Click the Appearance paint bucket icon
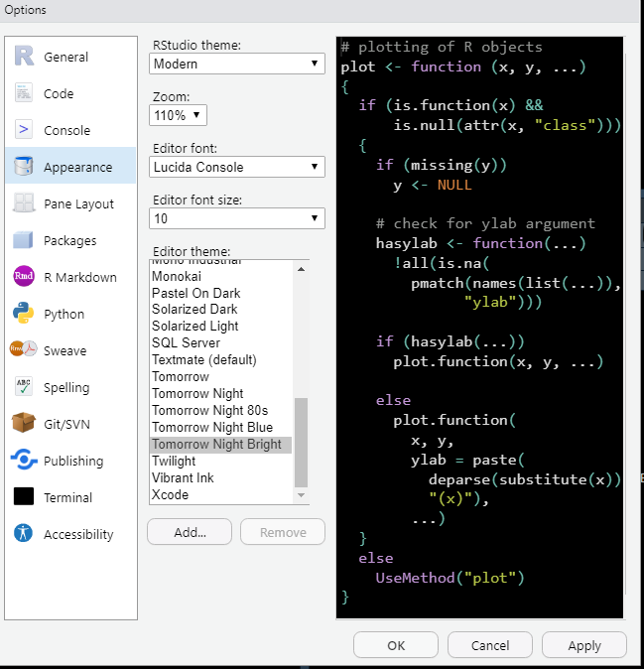Image resolution: width=644 pixels, height=669 pixels. (x=24, y=166)
